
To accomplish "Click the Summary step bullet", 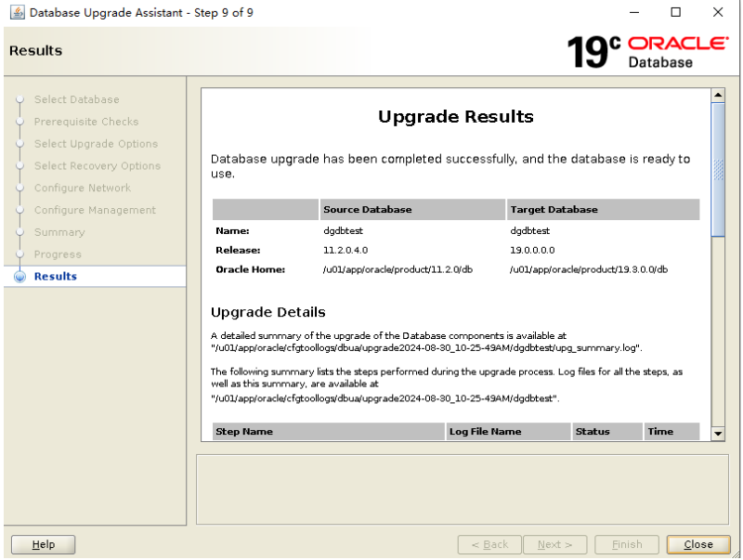I will coord(20,232).
